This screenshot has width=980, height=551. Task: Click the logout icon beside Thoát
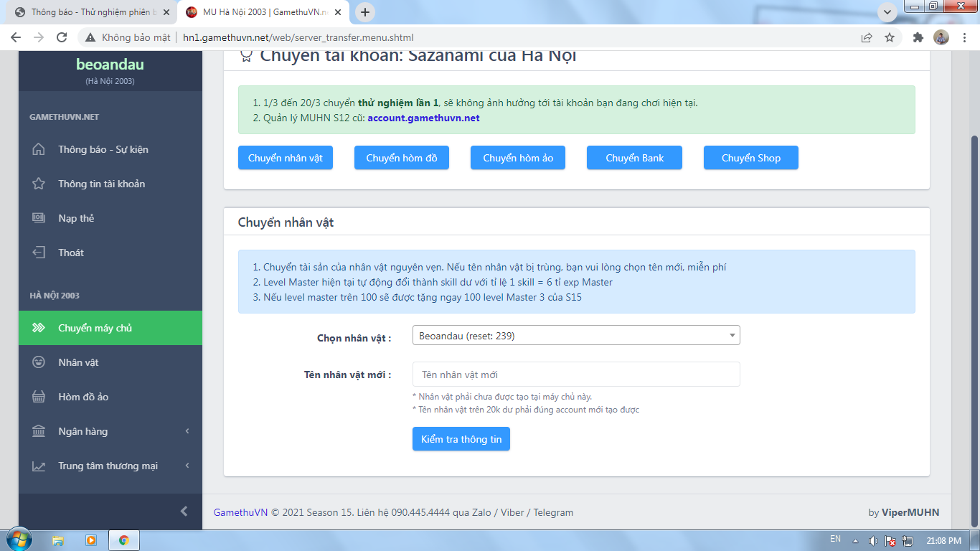(39, 253)
